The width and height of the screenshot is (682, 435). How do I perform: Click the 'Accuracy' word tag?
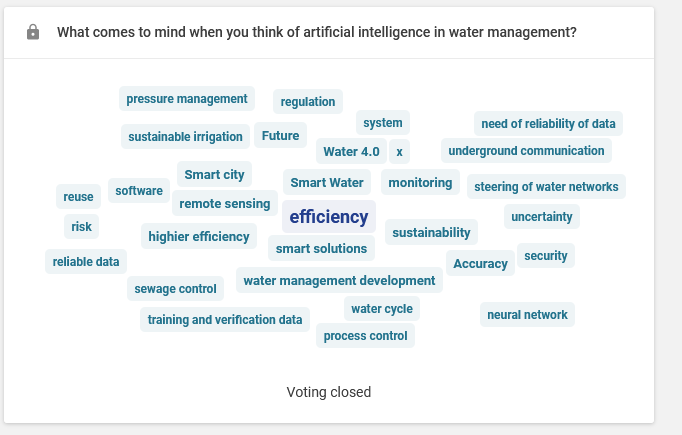480,264
